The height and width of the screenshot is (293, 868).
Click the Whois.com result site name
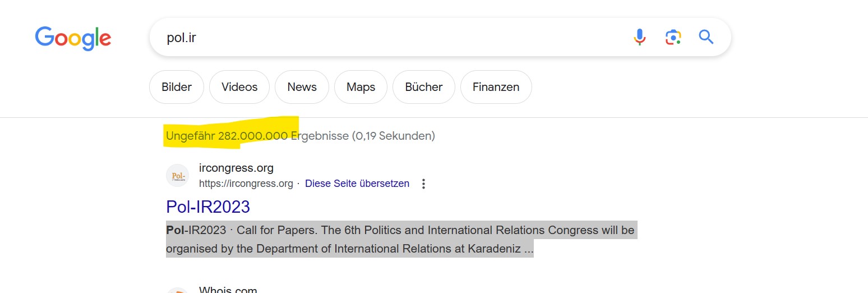[x=228, y=290]
